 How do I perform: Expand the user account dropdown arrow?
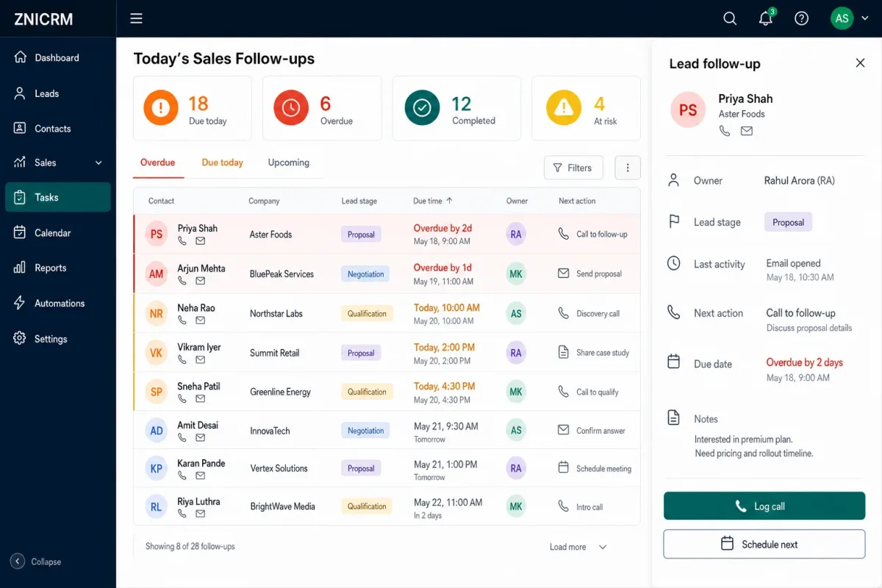point(864,18)
